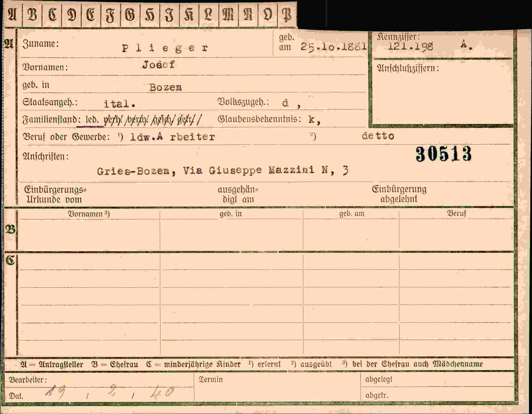The image size is (532, 414).
Task: Click the 'geb. in' column header in section B
Action: [230, 214]
